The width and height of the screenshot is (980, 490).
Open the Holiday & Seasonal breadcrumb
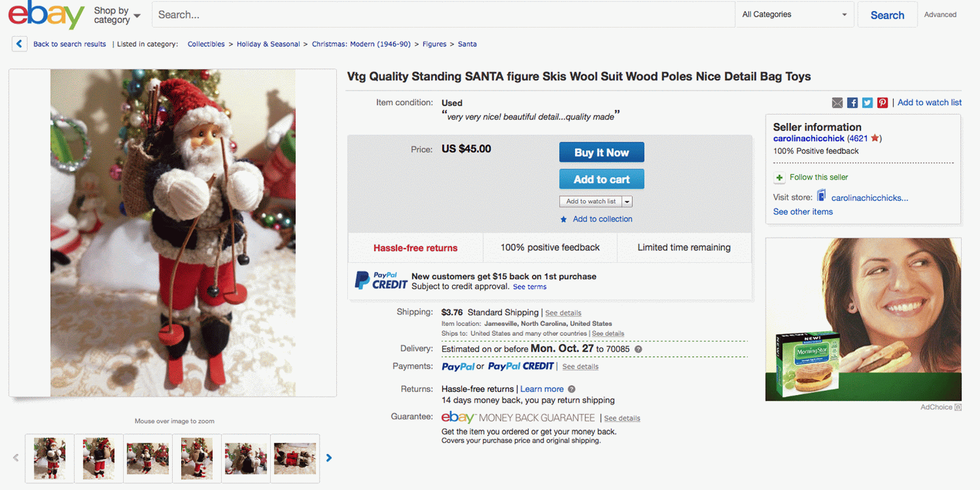pyautogui.click(x=268, y=44)
